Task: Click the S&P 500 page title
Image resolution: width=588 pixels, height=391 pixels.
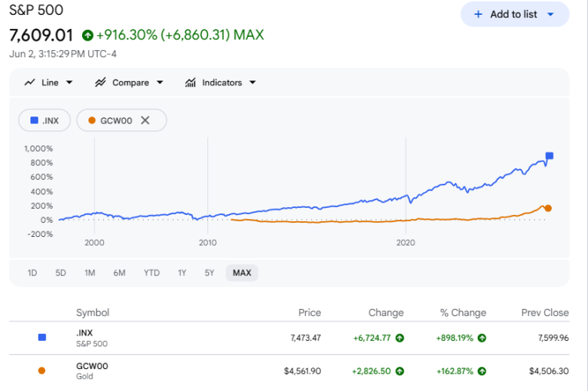Action: (x=37, y=10)
